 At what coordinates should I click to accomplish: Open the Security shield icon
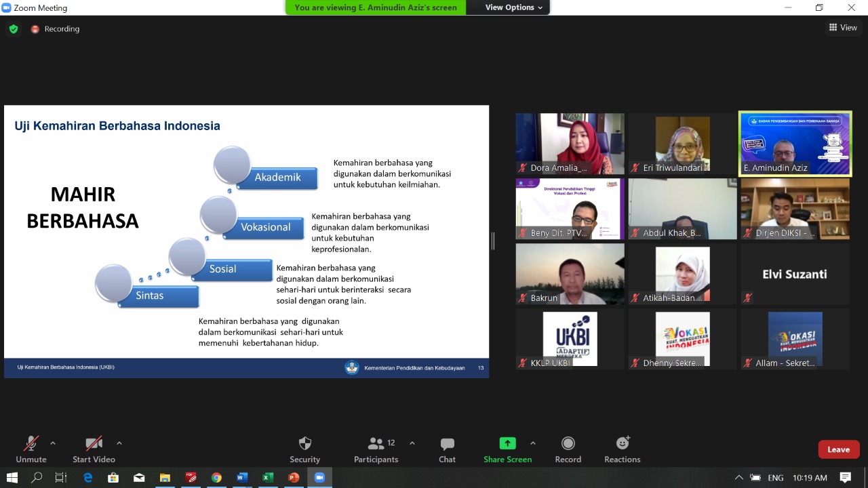304,444
